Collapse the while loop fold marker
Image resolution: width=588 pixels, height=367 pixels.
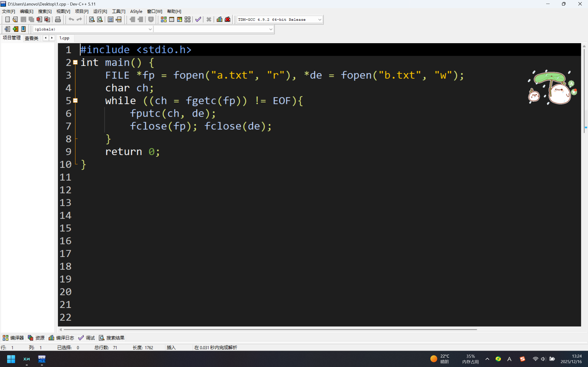click(75, 101)
